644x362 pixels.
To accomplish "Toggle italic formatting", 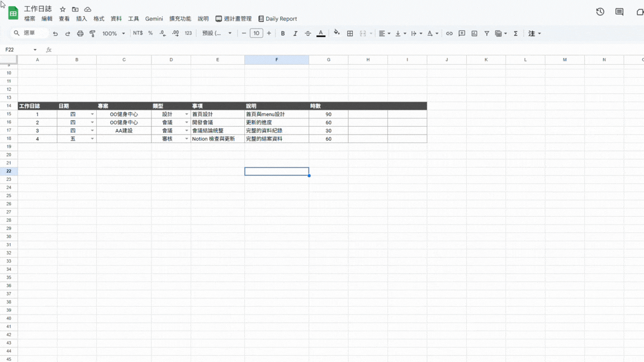I will point(295,34).
